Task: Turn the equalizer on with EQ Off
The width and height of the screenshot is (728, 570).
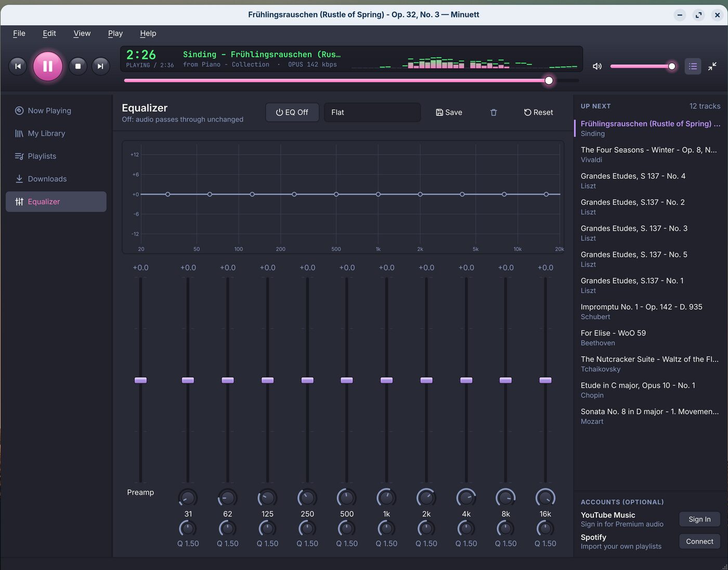Action: pyautogui.click(x=292, y=112)
